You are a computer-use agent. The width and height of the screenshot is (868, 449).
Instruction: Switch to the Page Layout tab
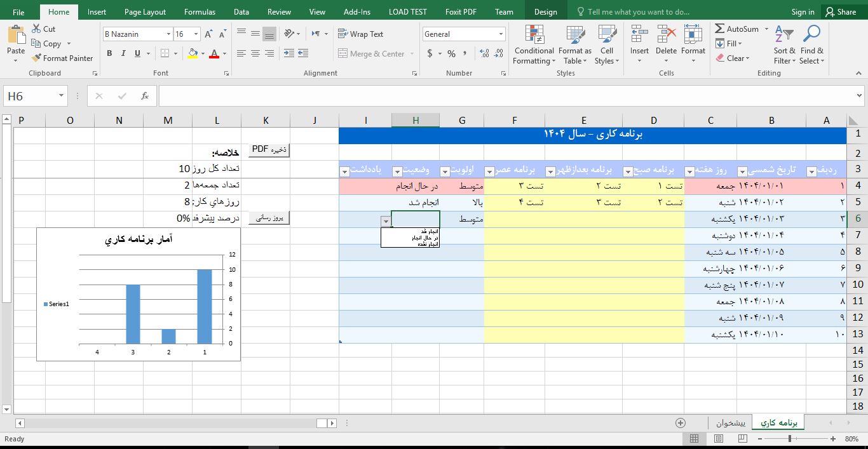tap(145, 11)
